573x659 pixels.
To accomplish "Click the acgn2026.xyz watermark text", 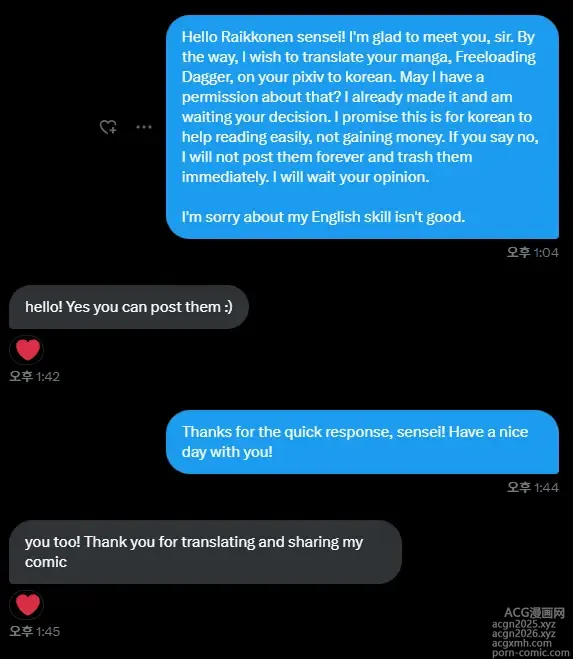I will [x=524, y=633].
